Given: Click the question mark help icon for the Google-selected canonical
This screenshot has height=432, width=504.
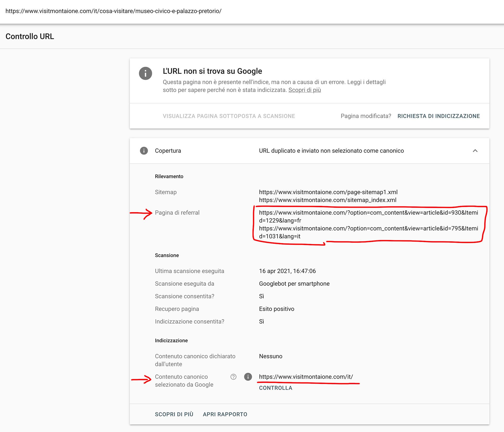Looking at the screenshot, I should tap(233, 377).
